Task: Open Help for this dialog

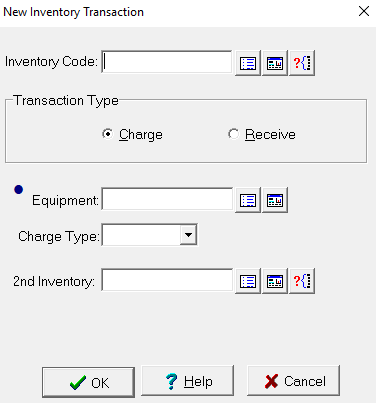Action: (x=187, y=381)
